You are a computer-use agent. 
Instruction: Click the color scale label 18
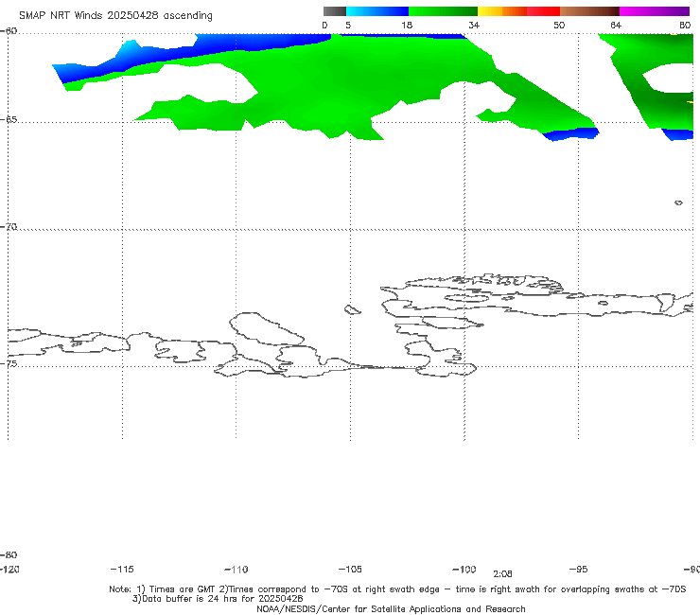pos(407,25)
